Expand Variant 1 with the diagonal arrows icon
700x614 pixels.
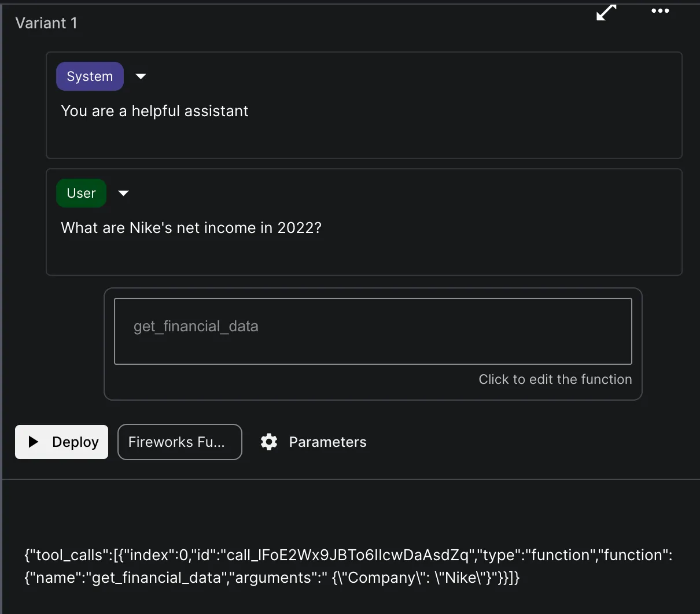pyautogui.click(x=606, y=12)
